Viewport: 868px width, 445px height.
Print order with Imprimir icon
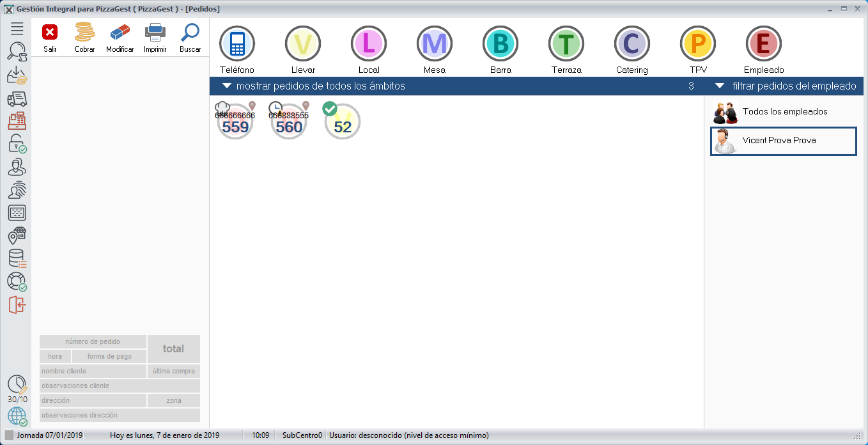point(155,33)
